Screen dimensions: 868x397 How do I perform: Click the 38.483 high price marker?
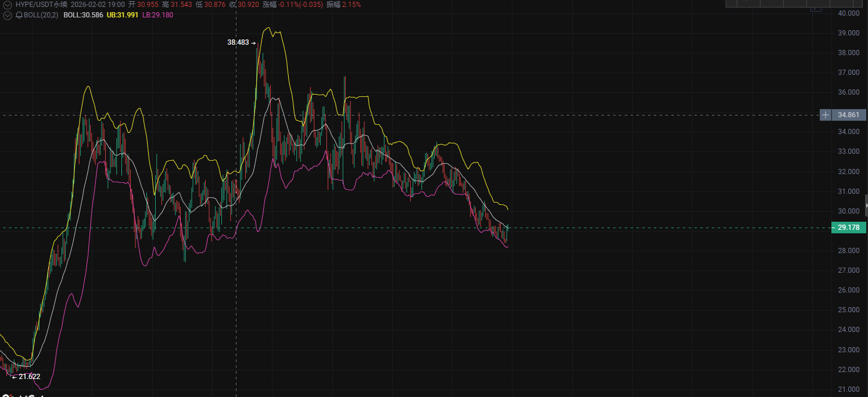click(x=238, y=42)
